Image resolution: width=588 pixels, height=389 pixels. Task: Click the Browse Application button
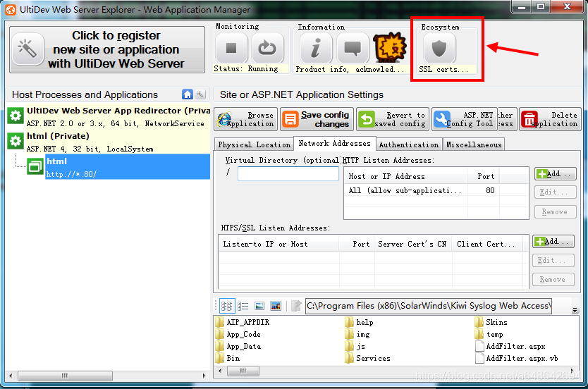245,119
